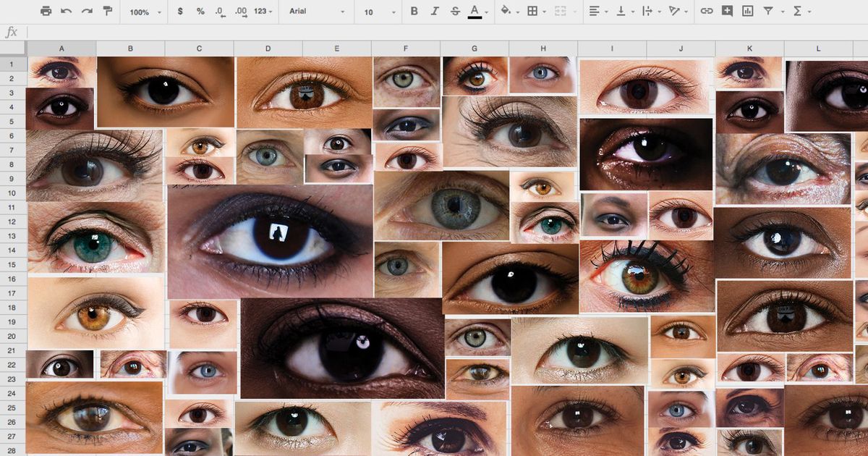Print the spreadsheet using the printer icon
The width and height of the screenshot is (868, 456).
pos(46,12)
